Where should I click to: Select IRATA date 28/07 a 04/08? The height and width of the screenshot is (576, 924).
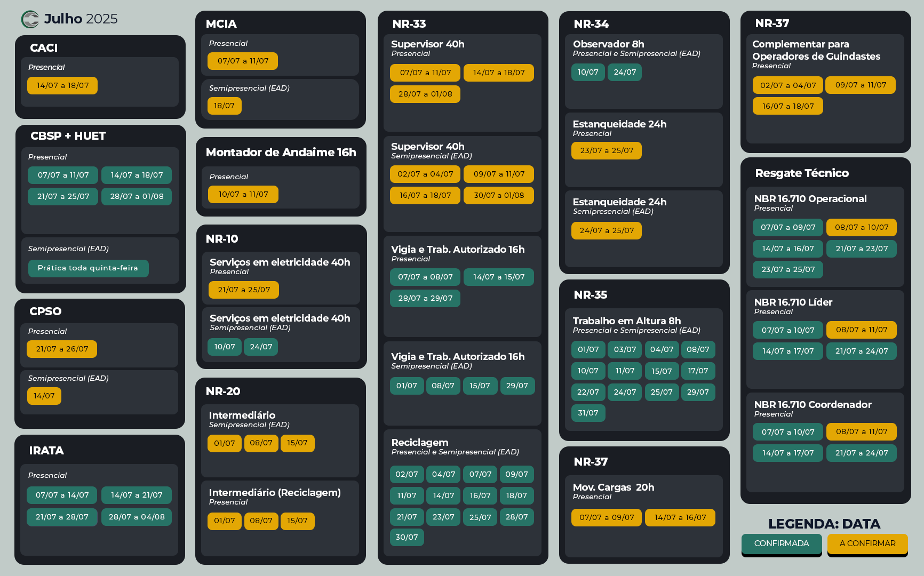[x=137, y=517]
